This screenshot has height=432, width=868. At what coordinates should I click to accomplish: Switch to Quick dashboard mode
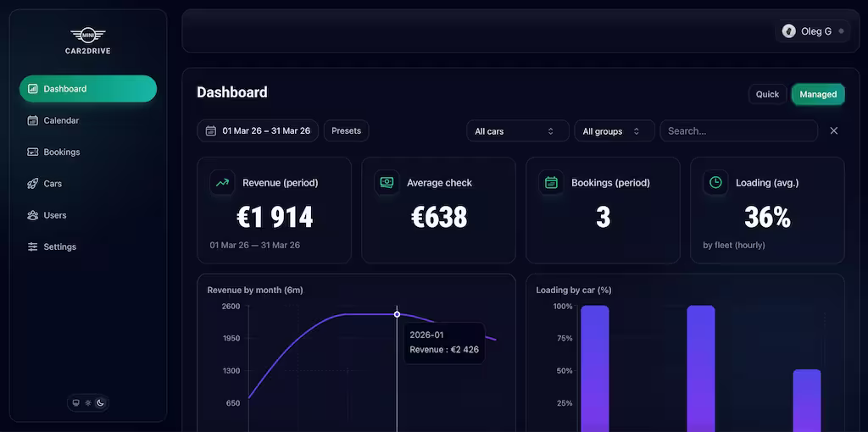[767, 94]
